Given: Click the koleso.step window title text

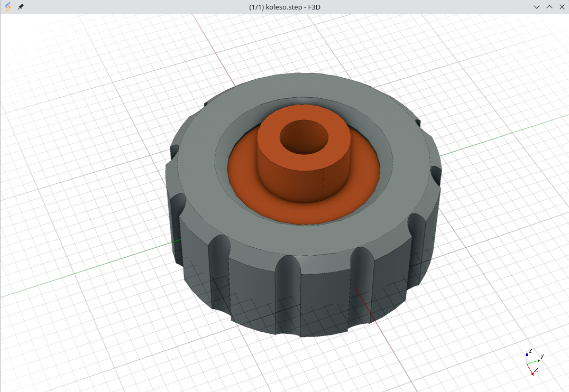Looking at the screenshot, I should click(284, 7).
